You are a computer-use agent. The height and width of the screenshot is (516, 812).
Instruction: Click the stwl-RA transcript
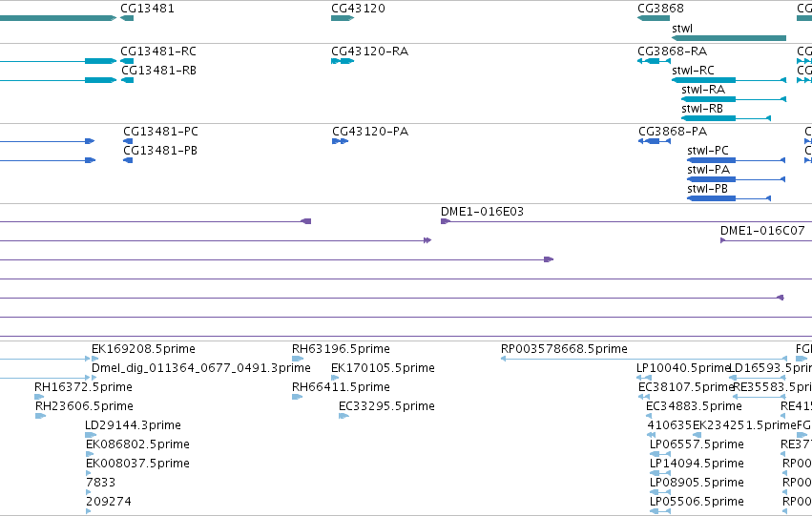[734, 99]
